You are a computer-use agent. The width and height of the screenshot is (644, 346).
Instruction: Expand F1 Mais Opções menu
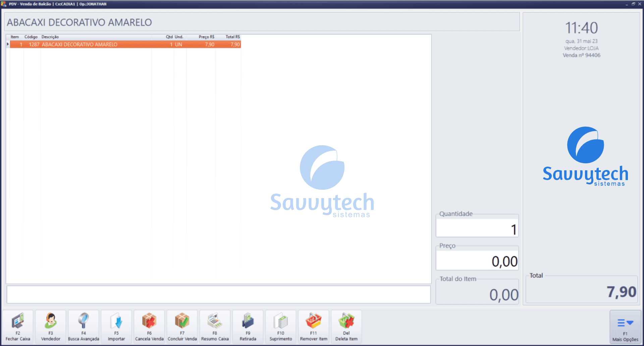point(625,327)
